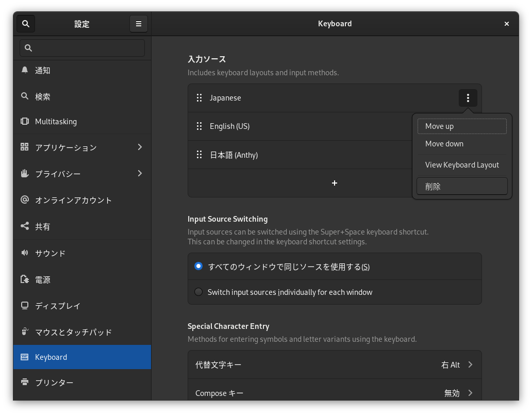532x415 pixels.
Task: Click hand icon beside プライバシー
Action: pos(24,173)
